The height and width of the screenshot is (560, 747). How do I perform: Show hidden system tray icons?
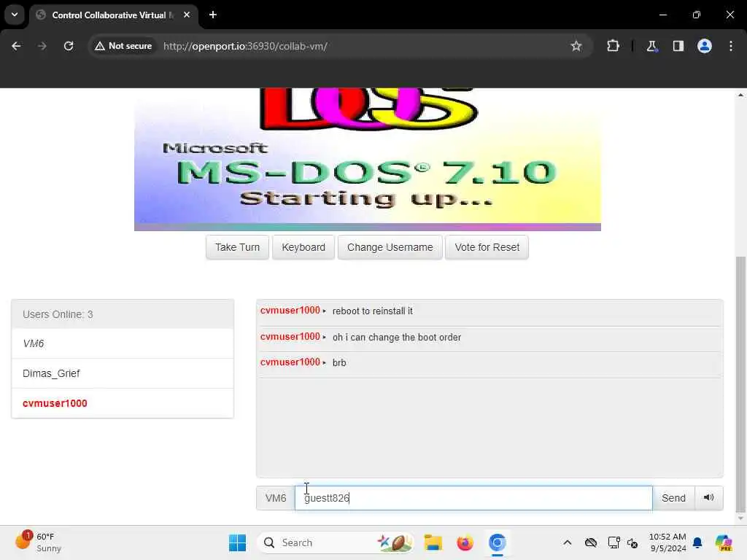click(567, 542)
